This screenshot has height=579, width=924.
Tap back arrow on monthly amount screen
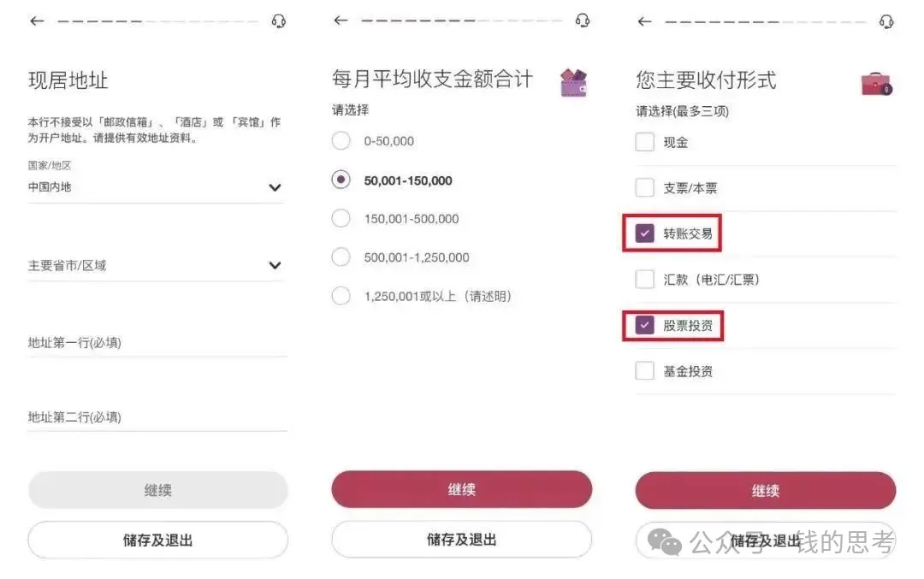341,21
